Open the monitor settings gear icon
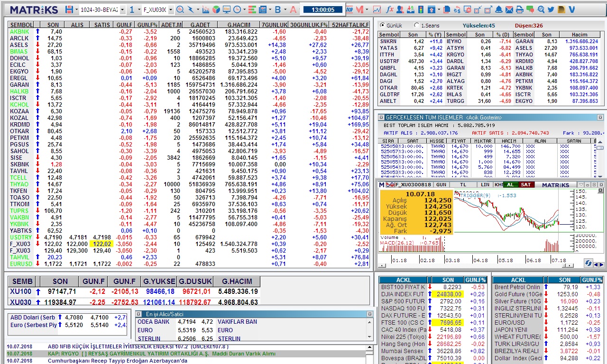The width and height of the screenshot is (607, 364). coord(468,9)
